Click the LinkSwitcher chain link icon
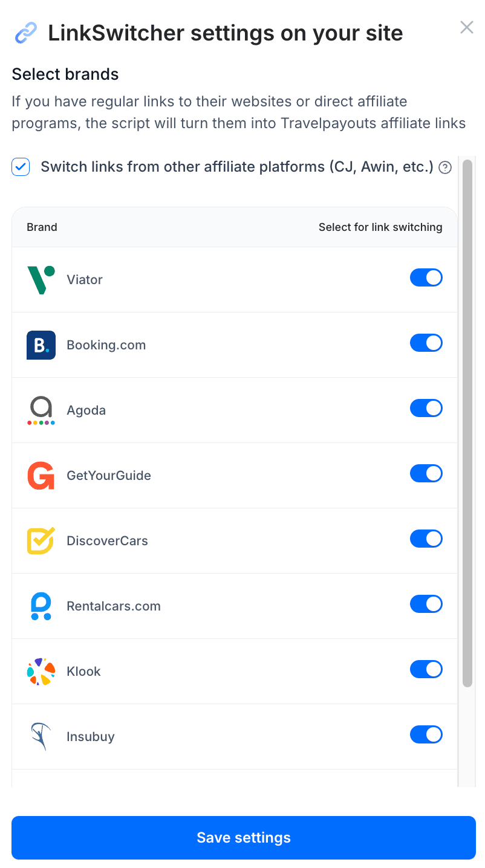This screenshot has width=485, height=868. (25, 33)
